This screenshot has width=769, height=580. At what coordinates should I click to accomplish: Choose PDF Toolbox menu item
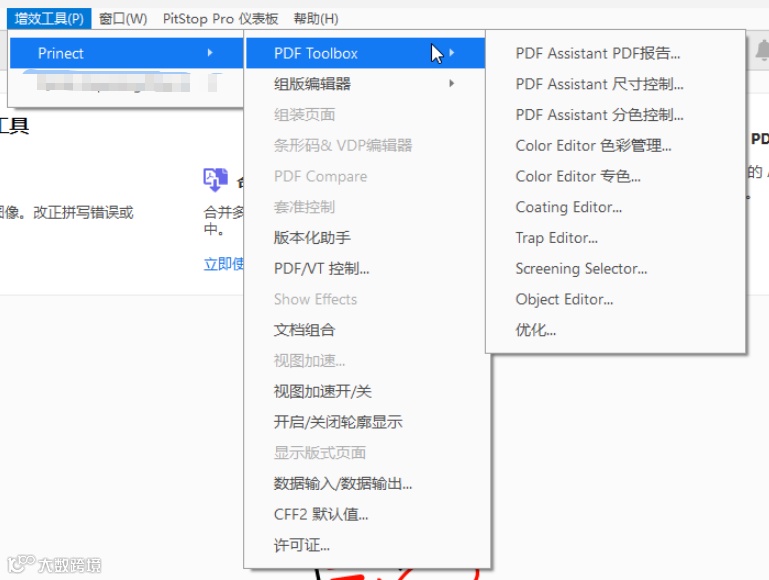(x=365, y=53)
